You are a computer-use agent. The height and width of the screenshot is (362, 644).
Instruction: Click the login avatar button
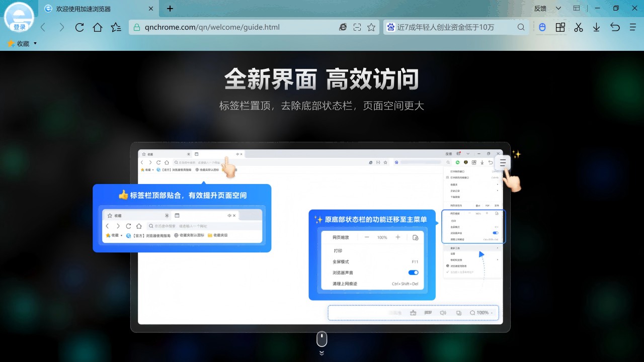(19, 19)
